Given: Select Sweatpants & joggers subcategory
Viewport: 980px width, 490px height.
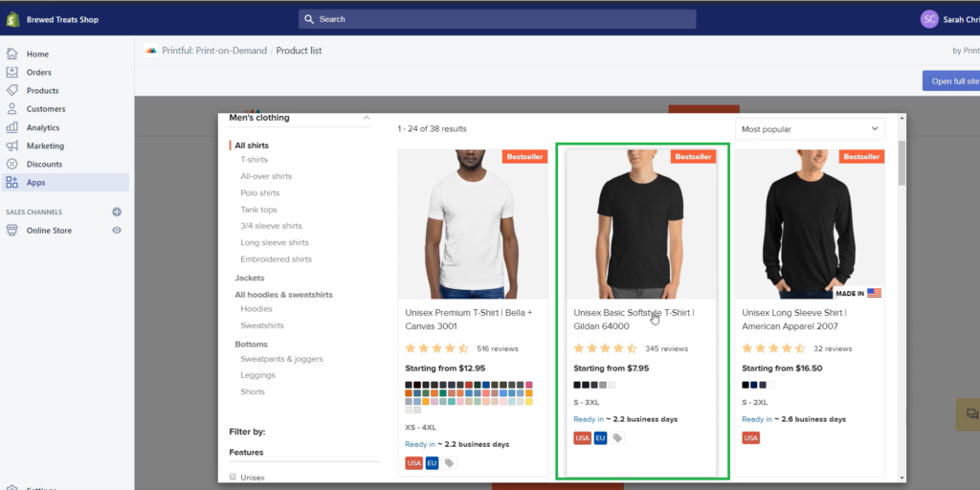Looking at the screenshot, I should [282, 359].
